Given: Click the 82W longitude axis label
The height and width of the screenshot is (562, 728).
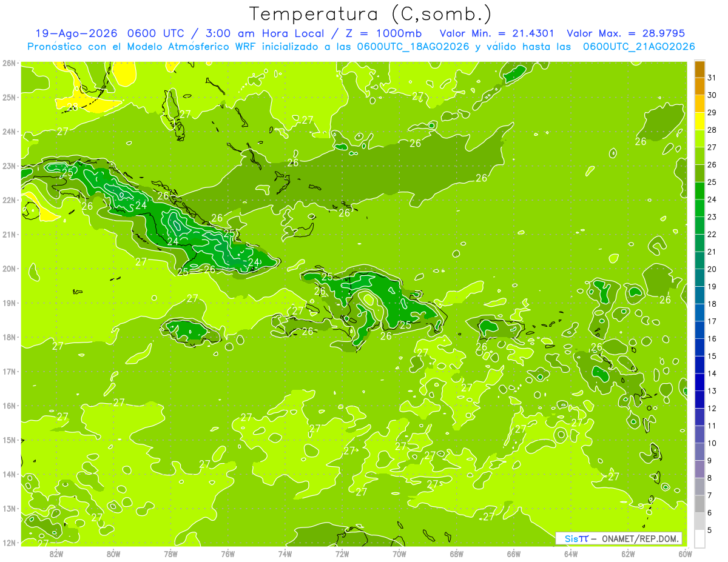Looking at the screenshot, I should [x=56, y=554].
